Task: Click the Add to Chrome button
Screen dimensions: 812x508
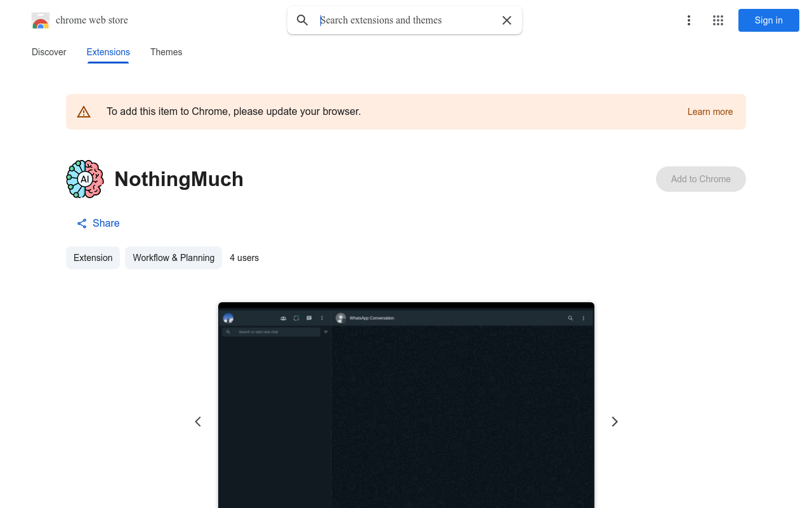Action: coord(700,179)
